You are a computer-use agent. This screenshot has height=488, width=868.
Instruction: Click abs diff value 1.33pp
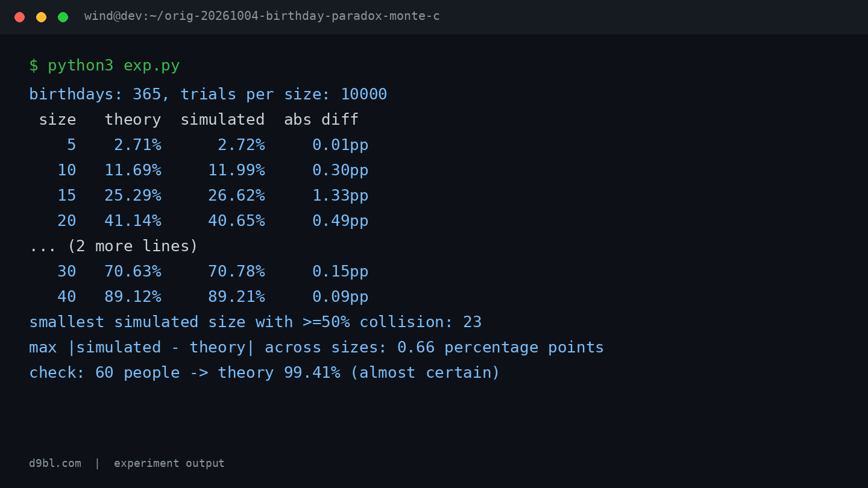coord(340,196)
